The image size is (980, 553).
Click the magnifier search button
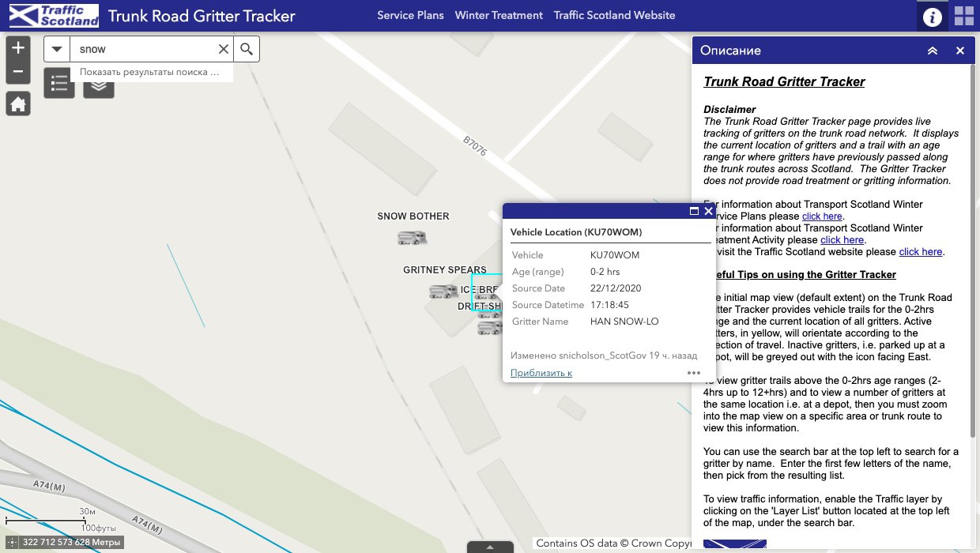coord(247,49)
